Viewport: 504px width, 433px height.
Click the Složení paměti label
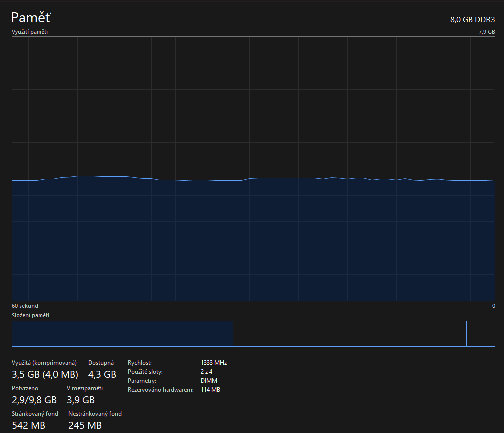pos(30,315)
